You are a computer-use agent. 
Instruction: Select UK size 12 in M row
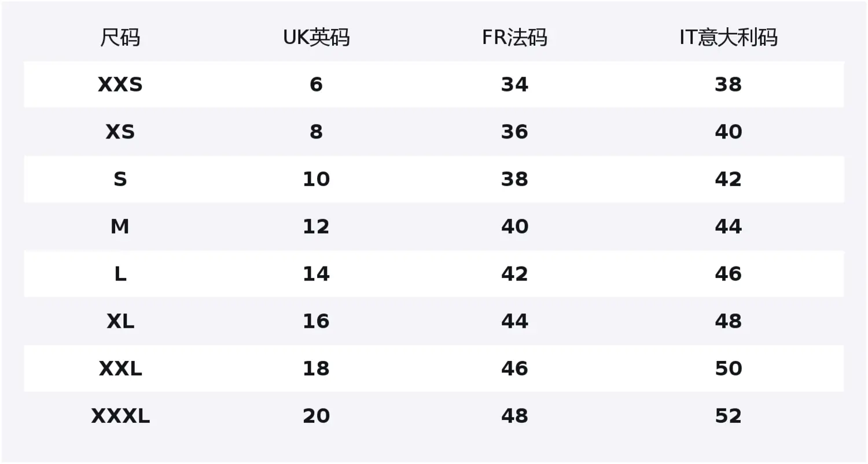click(x=316, y=226)
